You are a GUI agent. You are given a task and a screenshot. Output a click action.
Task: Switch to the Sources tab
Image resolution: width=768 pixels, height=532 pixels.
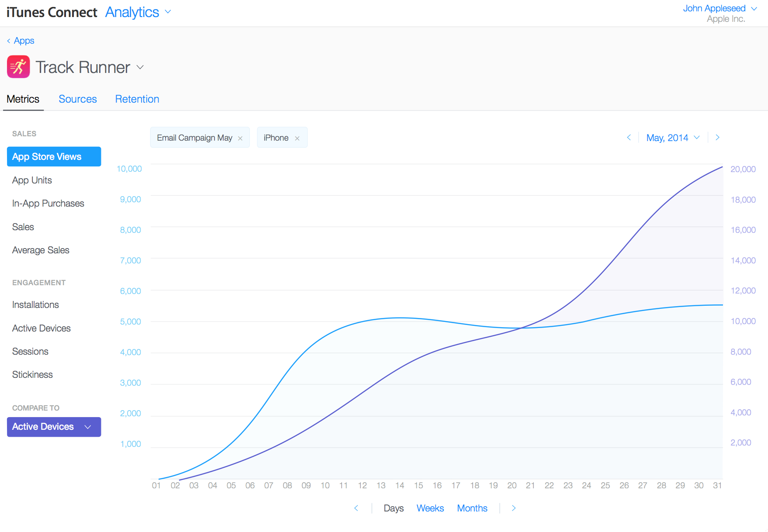point(78,99)
